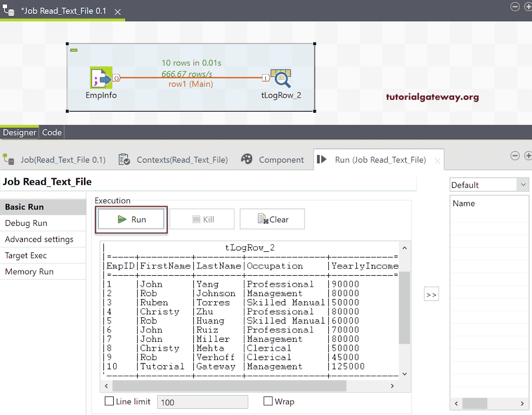Click the checklist icon on Contexts(Read_Text_File) tab
This screenshot has width=532, height=415.
tap(124, 159)
